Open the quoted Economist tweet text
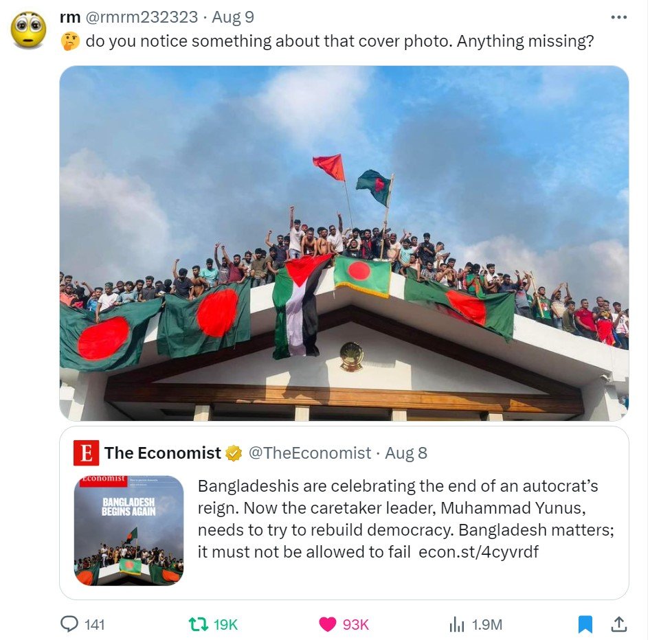 tap(406, 518)
